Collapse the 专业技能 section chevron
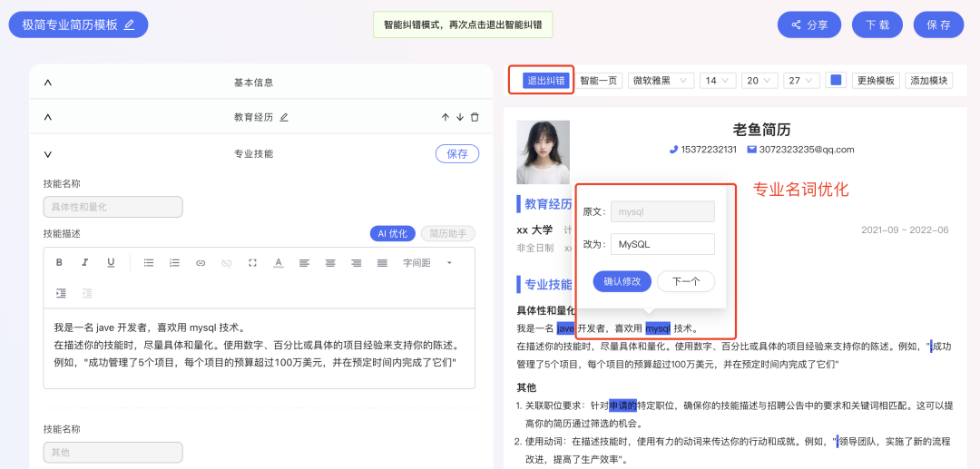 (48, 154)
